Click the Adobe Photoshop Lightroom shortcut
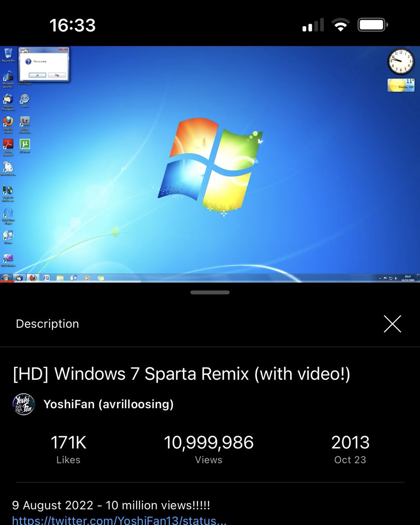The image size is (420, 525). point(24,125)
